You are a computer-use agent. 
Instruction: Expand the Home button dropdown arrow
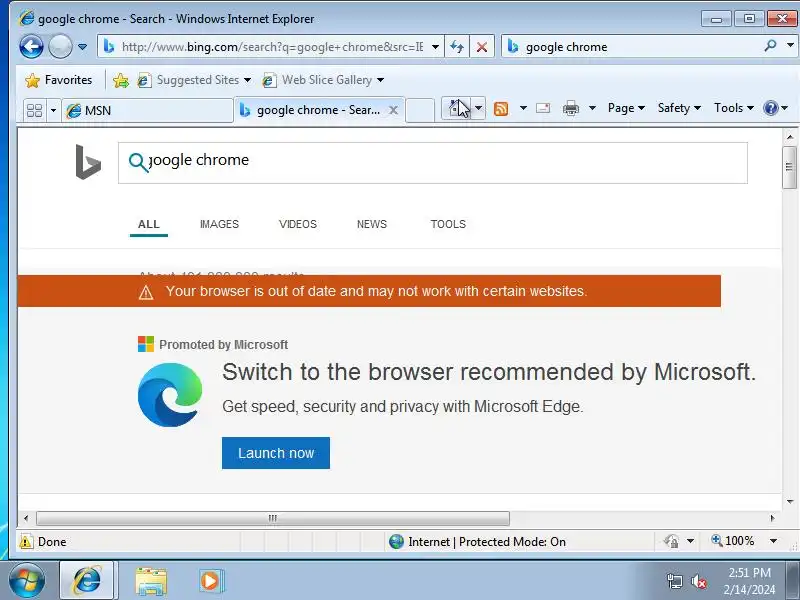click(479, 108)
